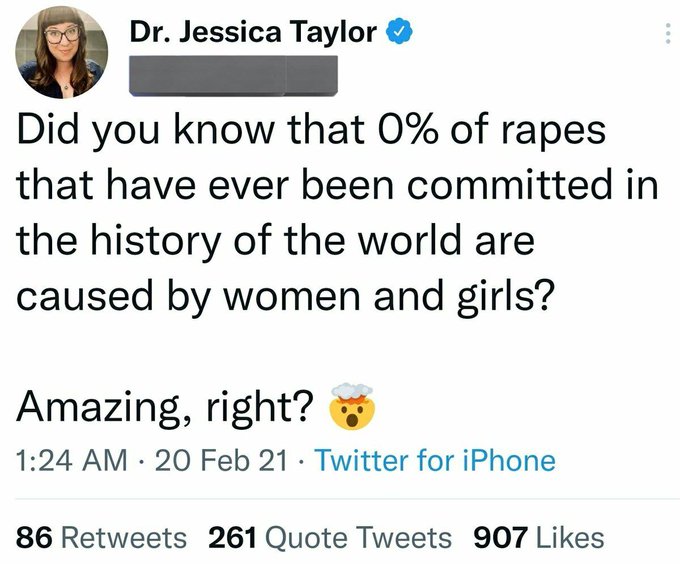
Task: Click the 1:24 AM timestamp
Action: (71, 461)
